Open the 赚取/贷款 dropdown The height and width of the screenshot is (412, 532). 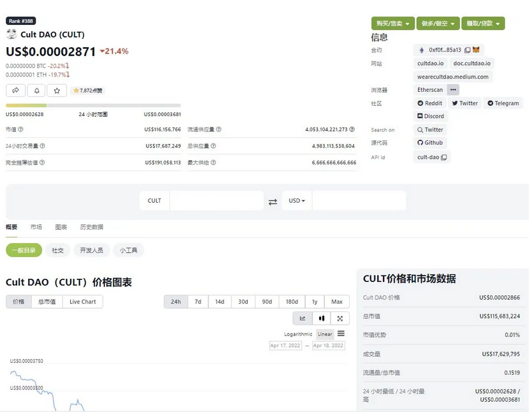click(483, 24)
